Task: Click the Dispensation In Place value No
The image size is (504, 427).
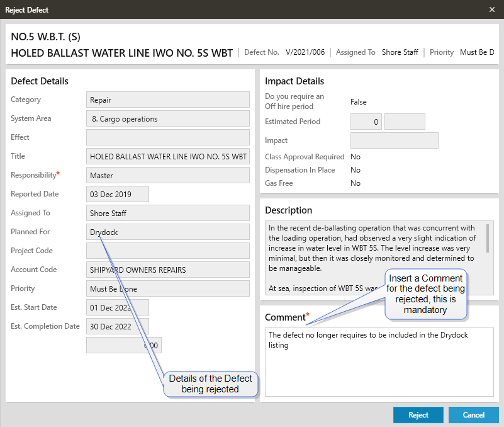Action: (356, 170)
